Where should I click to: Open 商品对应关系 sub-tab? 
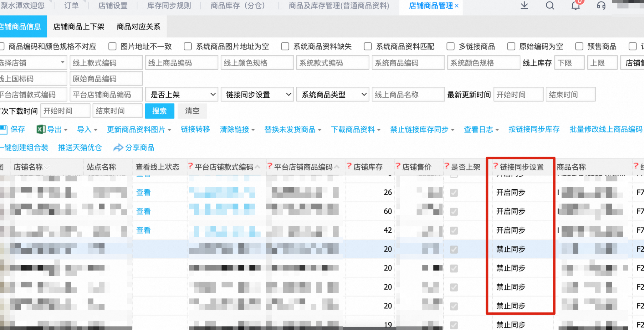tap(138, 27)
